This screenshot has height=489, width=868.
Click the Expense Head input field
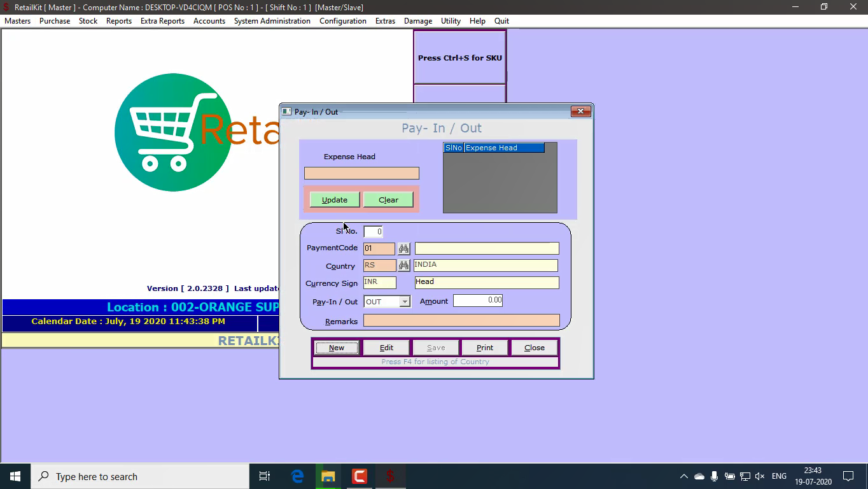click(x=361, y=173)
